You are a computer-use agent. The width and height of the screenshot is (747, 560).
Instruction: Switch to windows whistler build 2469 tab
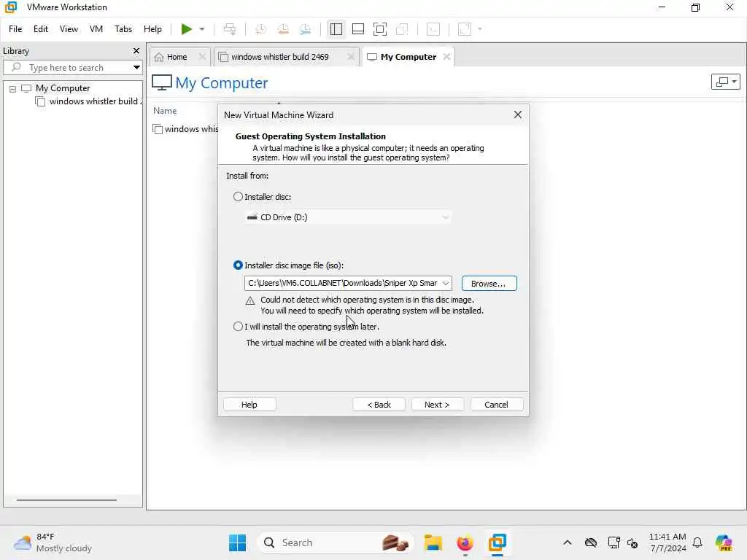pos(279,57)
